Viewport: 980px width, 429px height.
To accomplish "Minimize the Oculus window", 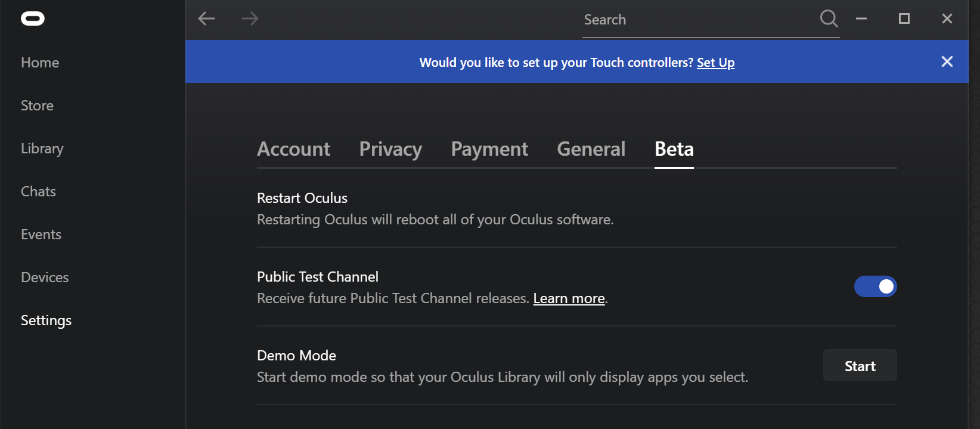I will click(861, 19).
